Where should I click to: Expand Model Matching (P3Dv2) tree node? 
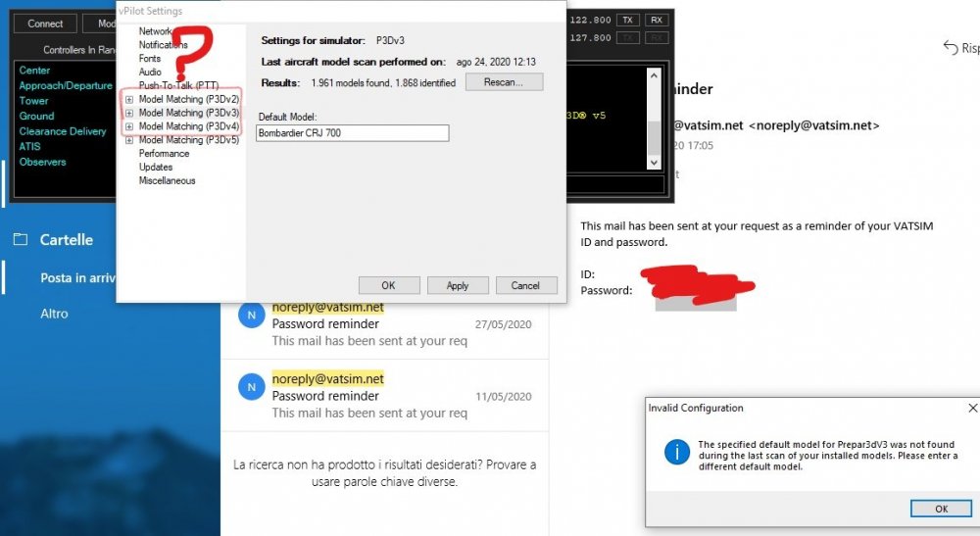tap(128, 99)
